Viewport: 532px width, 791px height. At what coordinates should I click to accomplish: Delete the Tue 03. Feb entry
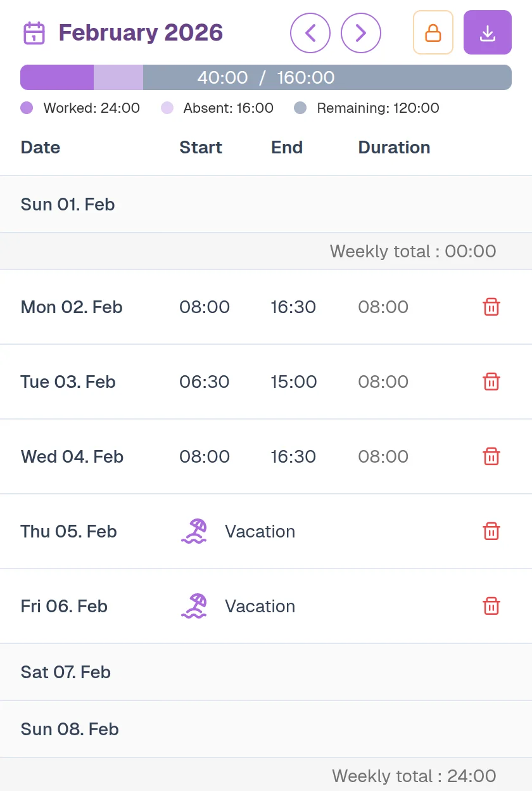491,382
